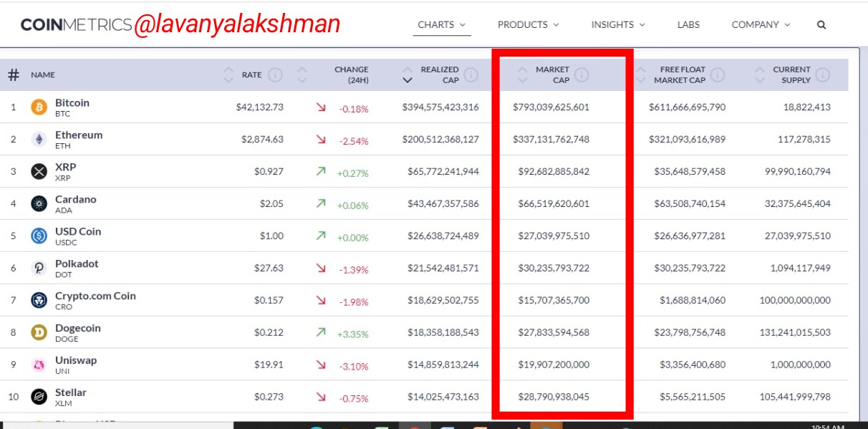Click Bitcoin market cap $793,039,625,601
The height and width of the screenshot is (429, 868).
551,107
